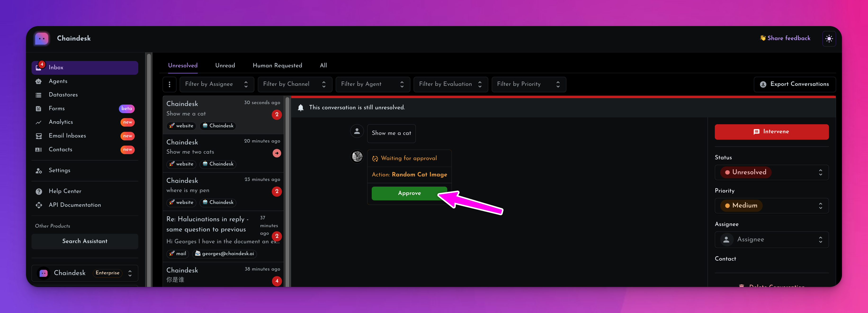Click Export Conversations
The image size is (868, 313).
(795, 84)
